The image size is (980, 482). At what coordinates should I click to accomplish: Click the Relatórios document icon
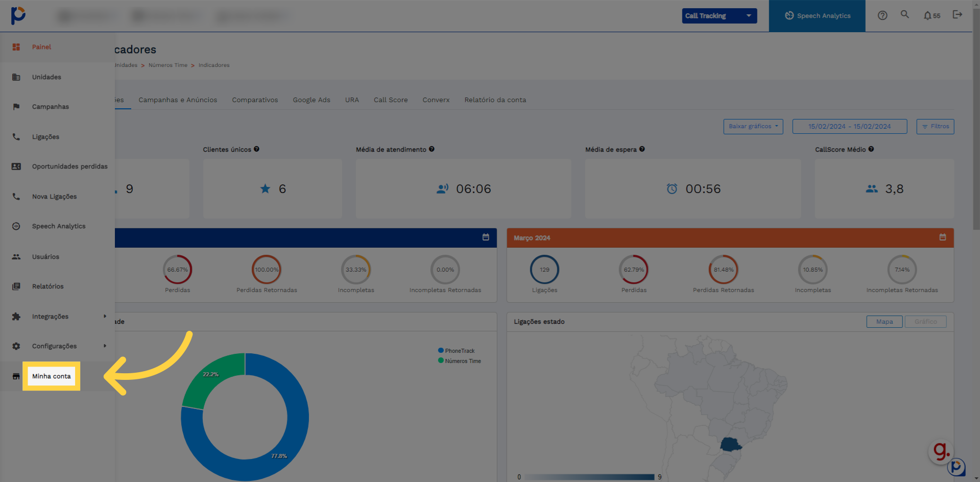(16, 286)
